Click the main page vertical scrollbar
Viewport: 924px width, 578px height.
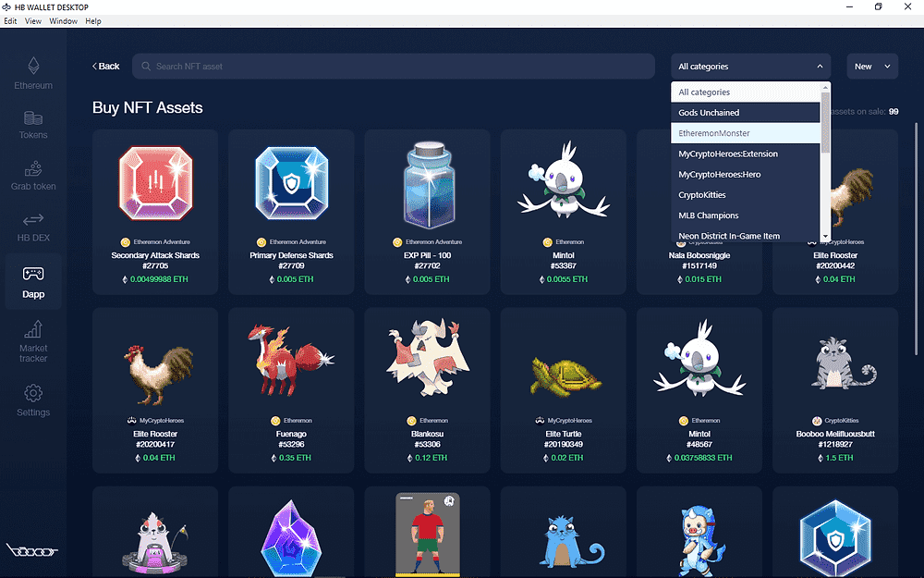pos(916,239)
